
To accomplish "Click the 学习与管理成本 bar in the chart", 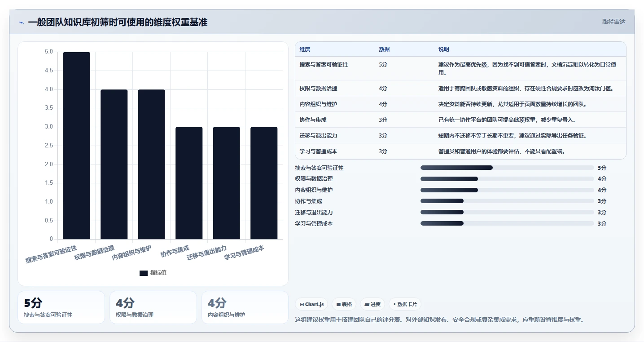I will pyautogui.click(x=264, y=183).
